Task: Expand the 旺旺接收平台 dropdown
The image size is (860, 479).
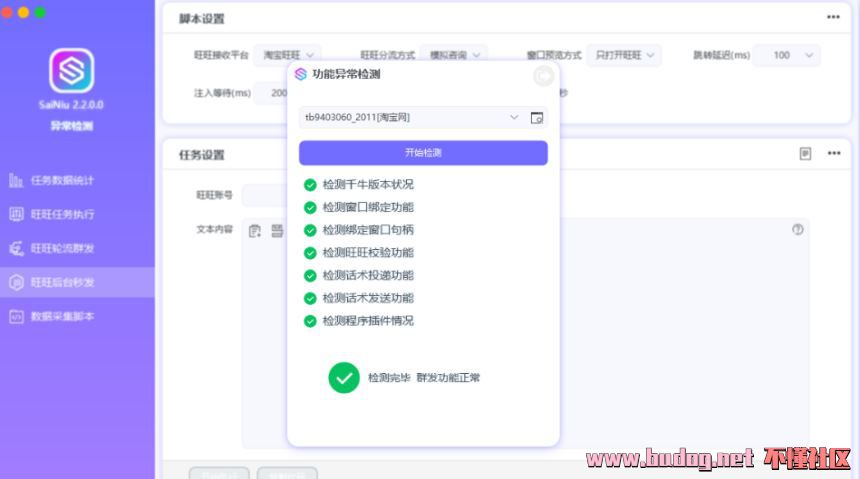Action: [x=286, y=55]
